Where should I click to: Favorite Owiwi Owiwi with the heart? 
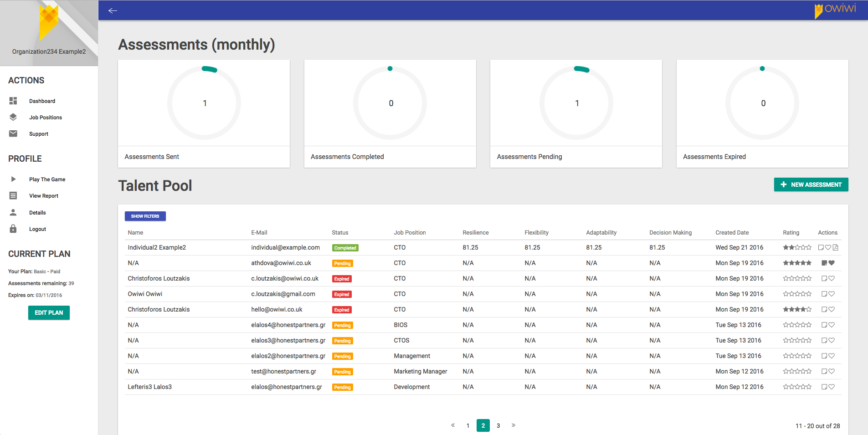pyautogui.click(x=832, y=294)
